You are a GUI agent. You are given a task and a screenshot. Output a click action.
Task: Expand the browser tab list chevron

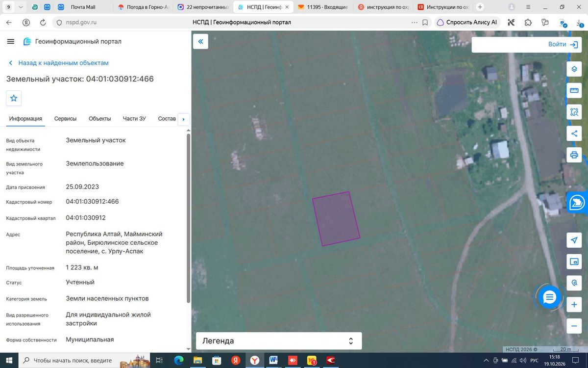click(x=20, y=7)
